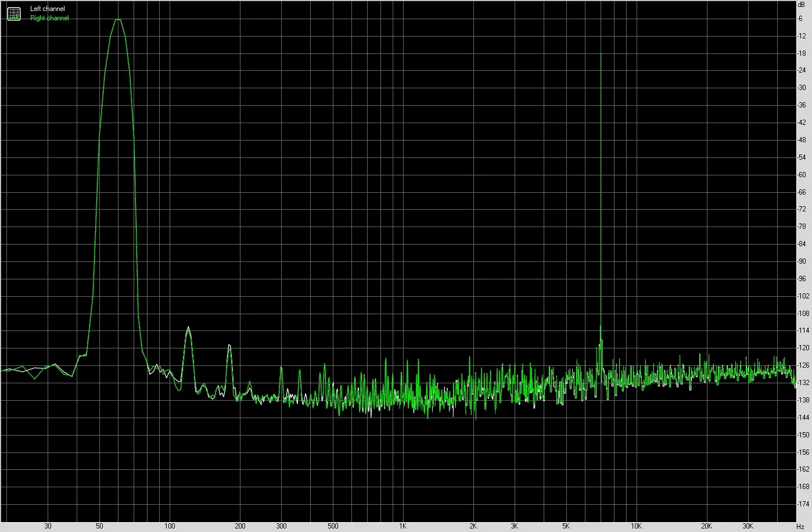Click the -156 dB axis label
The height and width of the screenshot is (532, 812).
pos(804,452)
